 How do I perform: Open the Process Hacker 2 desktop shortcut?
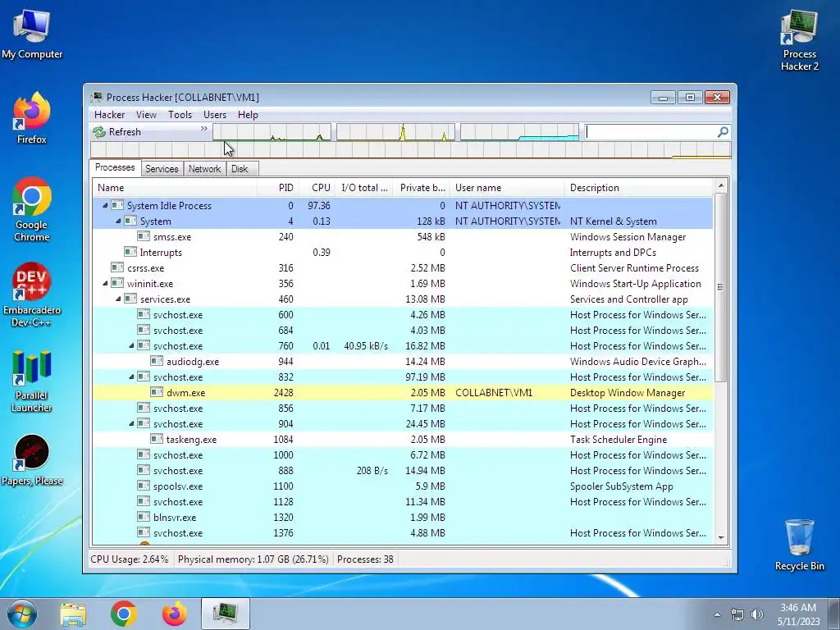pos(799,40)
